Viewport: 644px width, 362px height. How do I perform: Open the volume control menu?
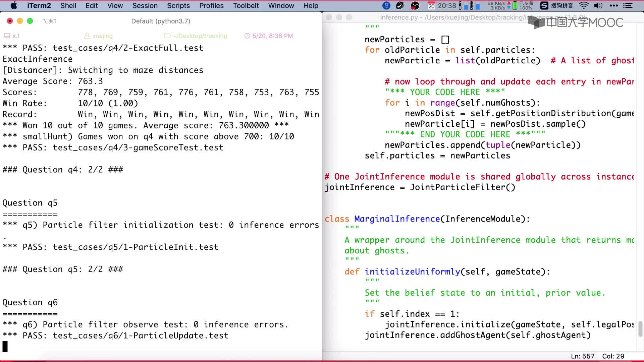(x=598, y=5)
